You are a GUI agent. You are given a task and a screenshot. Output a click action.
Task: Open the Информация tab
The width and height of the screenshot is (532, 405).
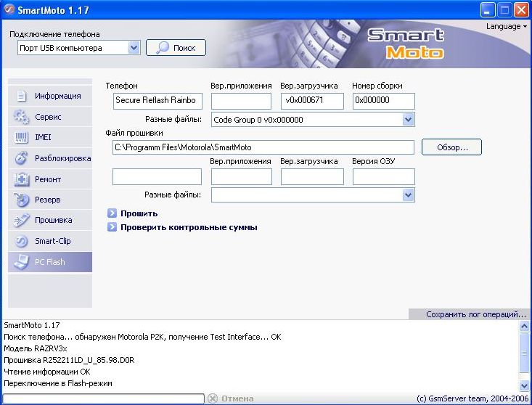tap(50, 96)
